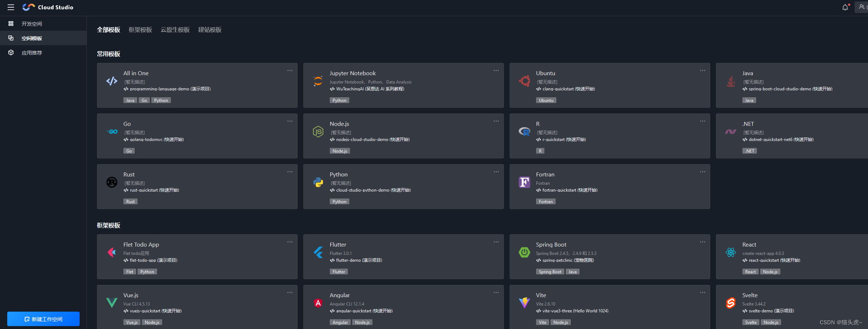
Task: Click the 空间模板 sidebar icon
Action: pos(11,38)
